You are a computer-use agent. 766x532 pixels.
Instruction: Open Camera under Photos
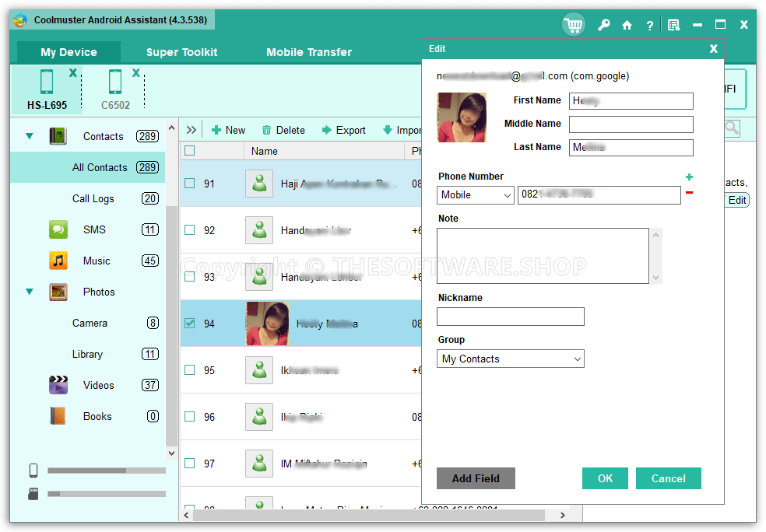pyautogui.click(x=90, y=323)
